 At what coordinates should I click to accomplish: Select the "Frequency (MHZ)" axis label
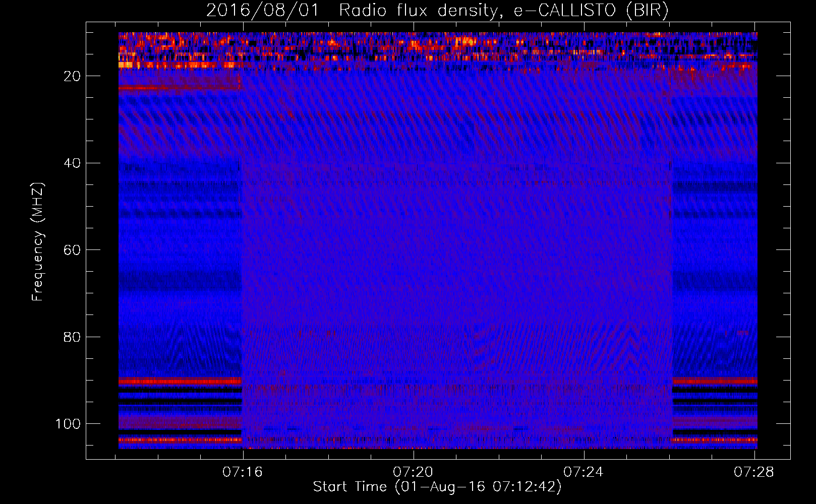coord(38,242)
